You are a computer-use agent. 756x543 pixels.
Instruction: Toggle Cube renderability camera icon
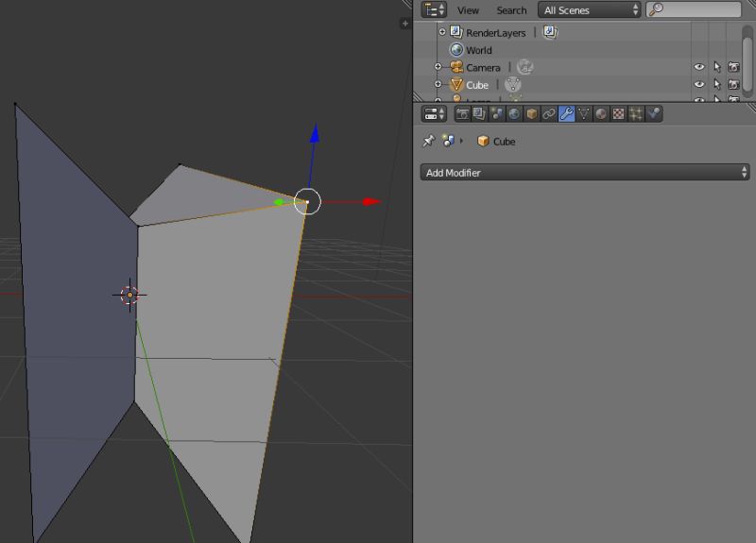click(734, 84)
